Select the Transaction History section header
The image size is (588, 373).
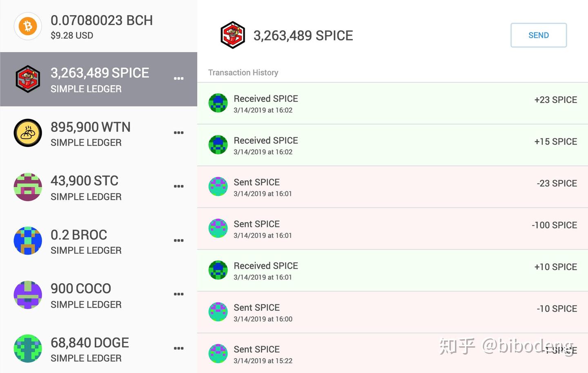click(x=243, y=72)
